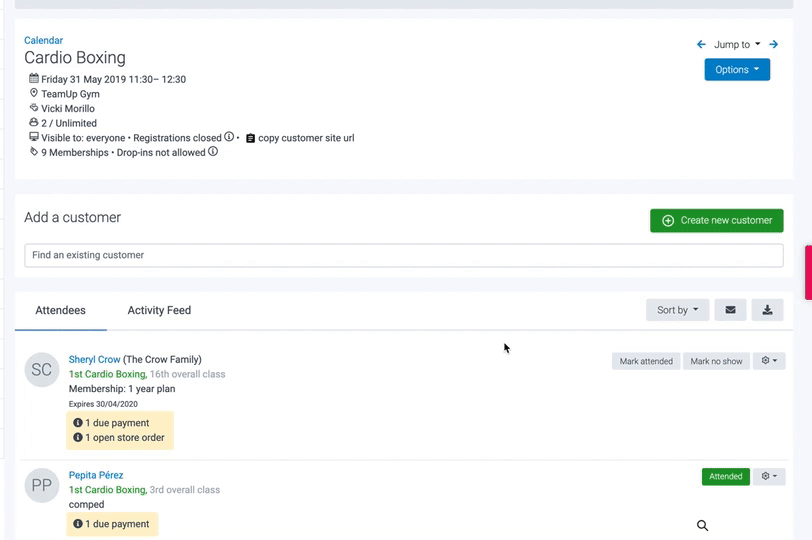
Task: Switch to the Activity Feed tab
Action: pyautogui.click(x=159, y=310)
